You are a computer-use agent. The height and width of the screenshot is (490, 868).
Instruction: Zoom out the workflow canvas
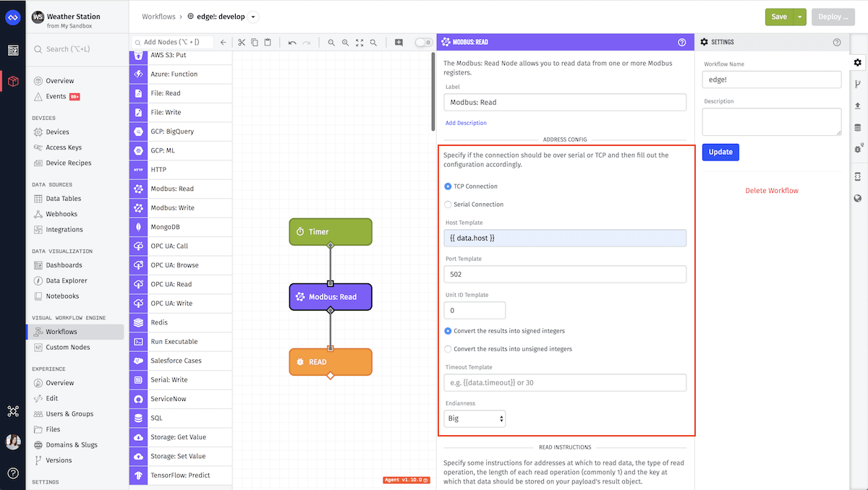pos(331,43)
